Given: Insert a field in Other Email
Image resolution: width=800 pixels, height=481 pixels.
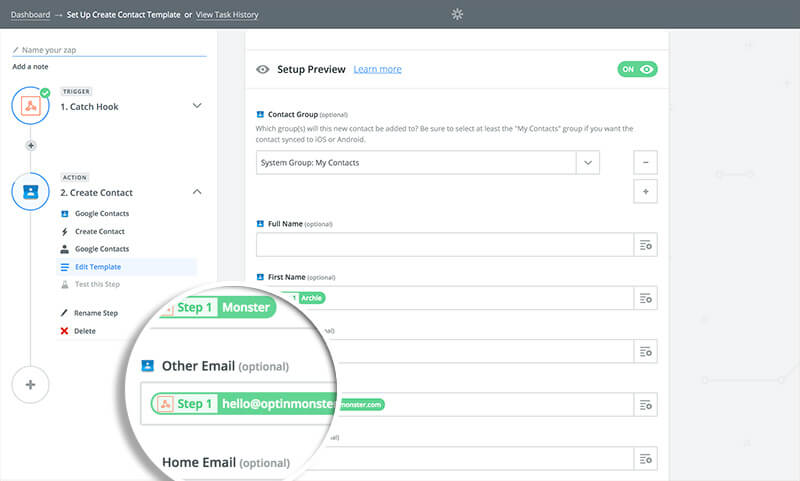Looking at the screenshot, I should tap(645, 405).
